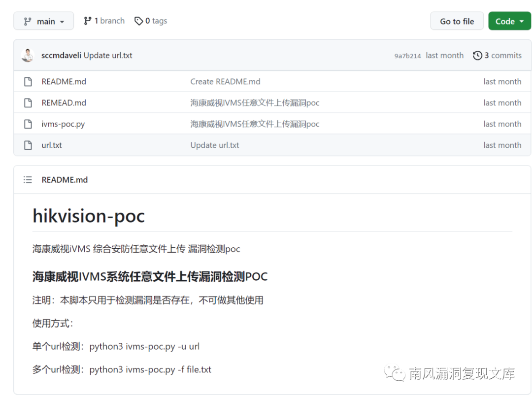The image size is (532, 397).
Task: Open the sccmdaveli author profile link
Action: click(61, 55)
